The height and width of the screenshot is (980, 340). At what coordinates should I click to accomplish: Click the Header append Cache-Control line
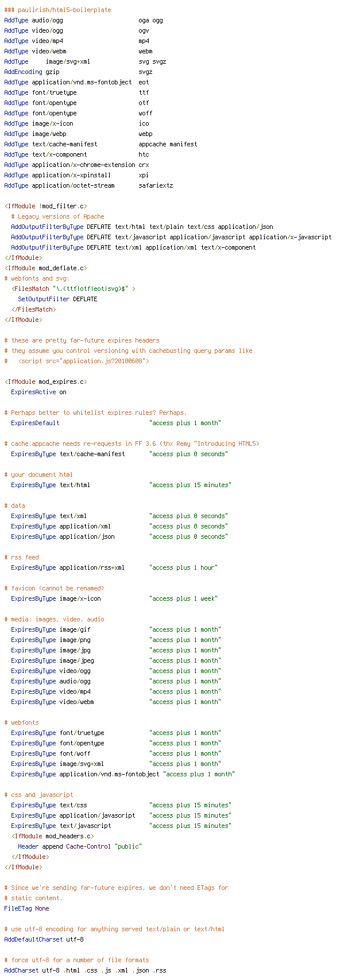(x=80, y=846)
